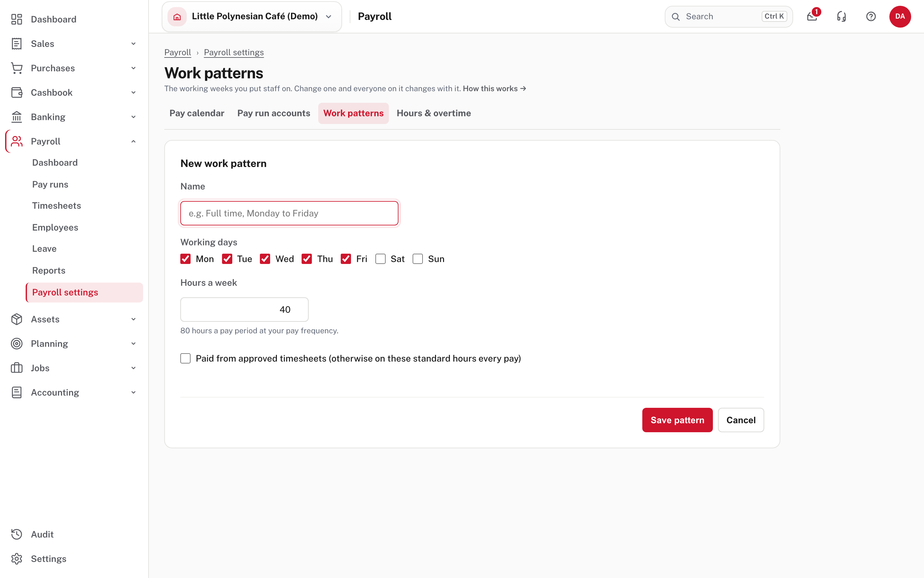Check the Sun working day
Screen dimensions: 924x578
click(x=418, y=259)
